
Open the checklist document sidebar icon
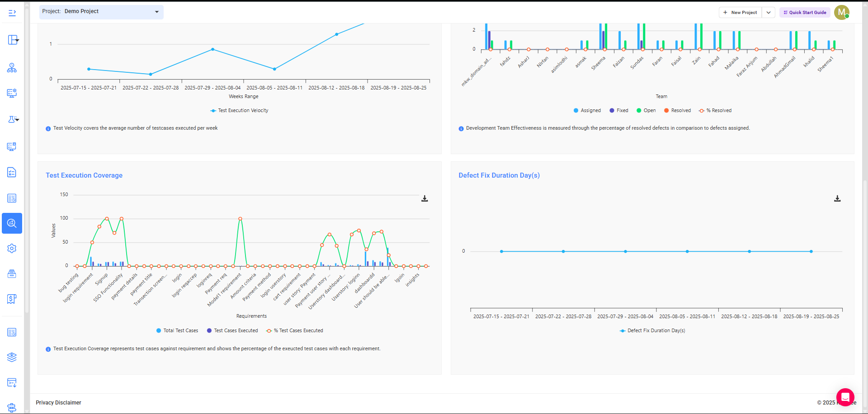(x=12, y=172)
